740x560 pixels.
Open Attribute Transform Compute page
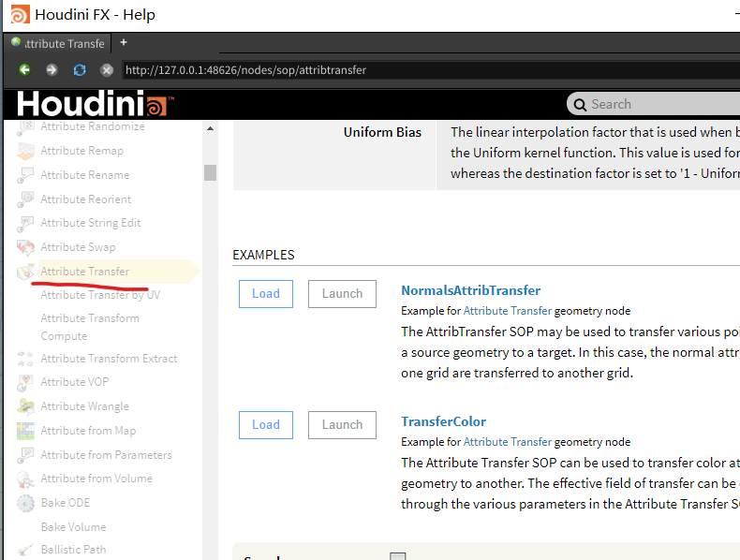(x=90, y=327)
